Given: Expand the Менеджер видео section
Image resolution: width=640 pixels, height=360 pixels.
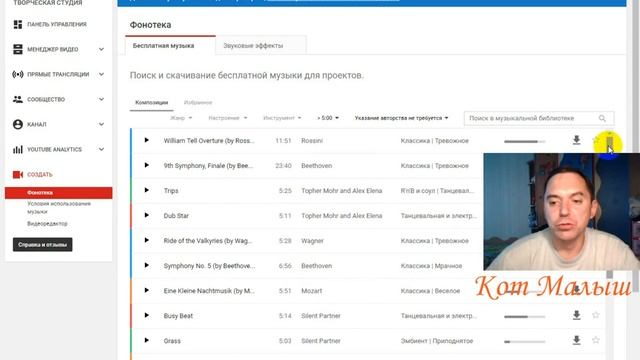Looking at the screenshot, I should [101, 49].
